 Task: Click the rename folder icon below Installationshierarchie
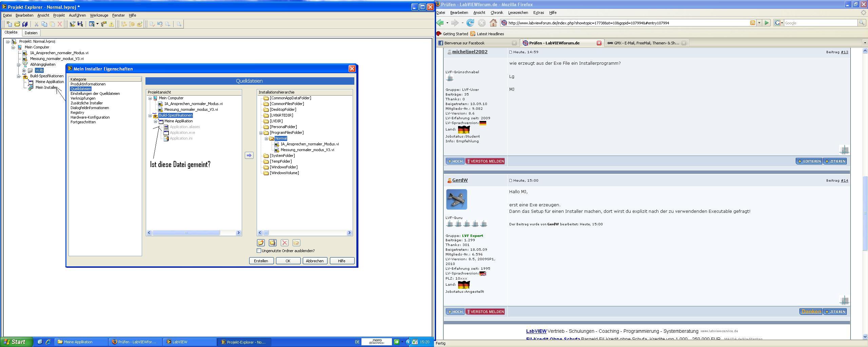pos(273,243)
